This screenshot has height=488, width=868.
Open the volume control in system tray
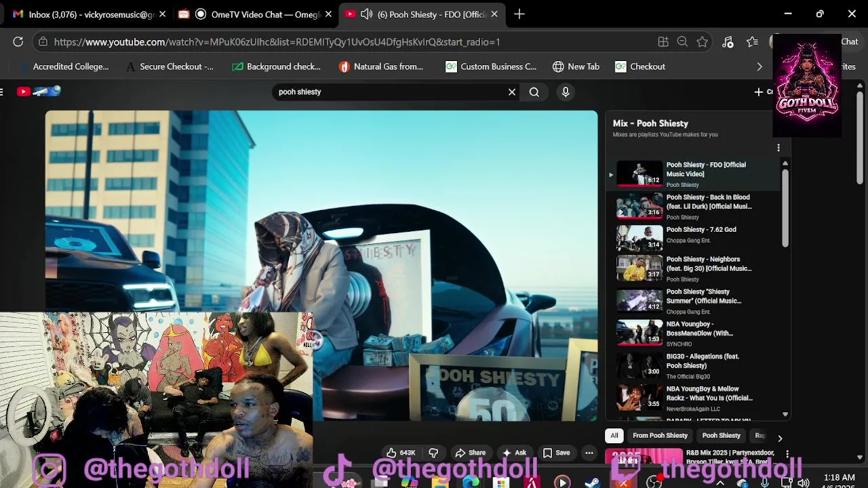(x=804, y=483)
